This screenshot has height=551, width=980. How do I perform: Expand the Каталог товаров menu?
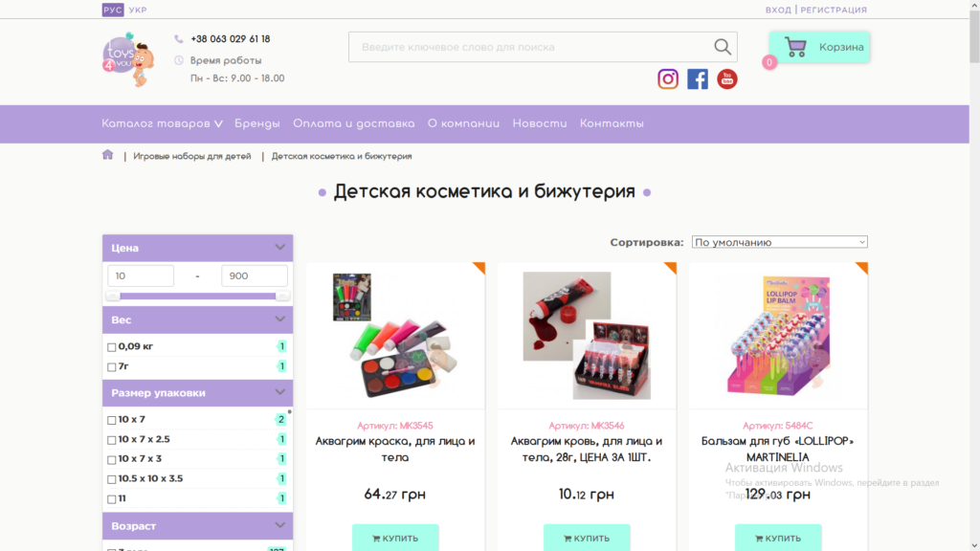pos(162,123)
